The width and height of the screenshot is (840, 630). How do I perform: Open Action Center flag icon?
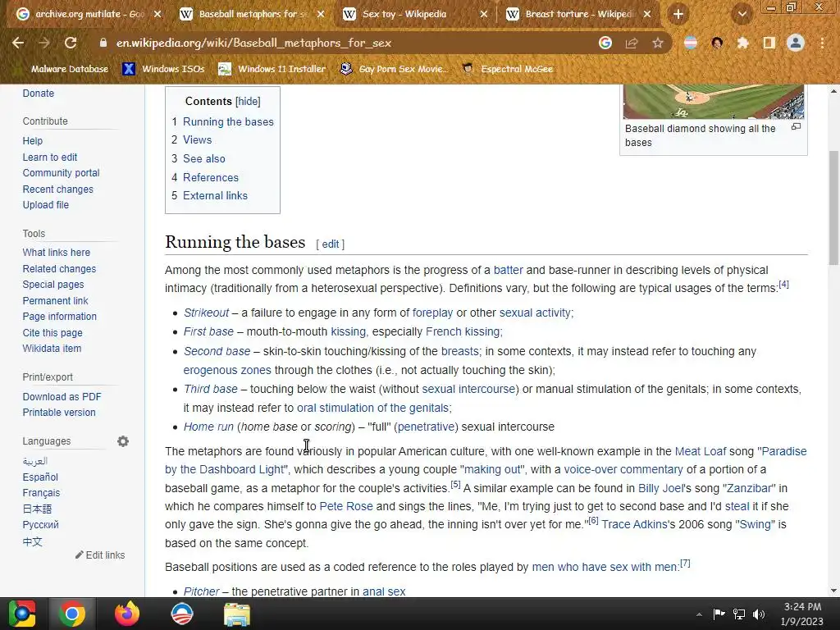(x=719, y=614)
